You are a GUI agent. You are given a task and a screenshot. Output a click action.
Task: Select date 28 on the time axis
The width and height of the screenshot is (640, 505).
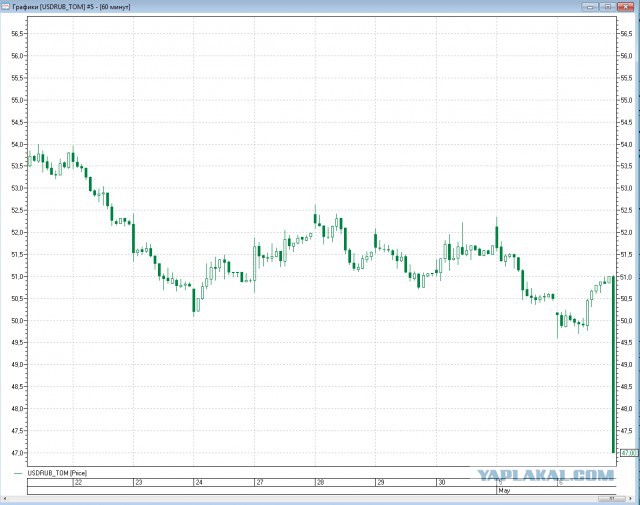click(320, 482)
